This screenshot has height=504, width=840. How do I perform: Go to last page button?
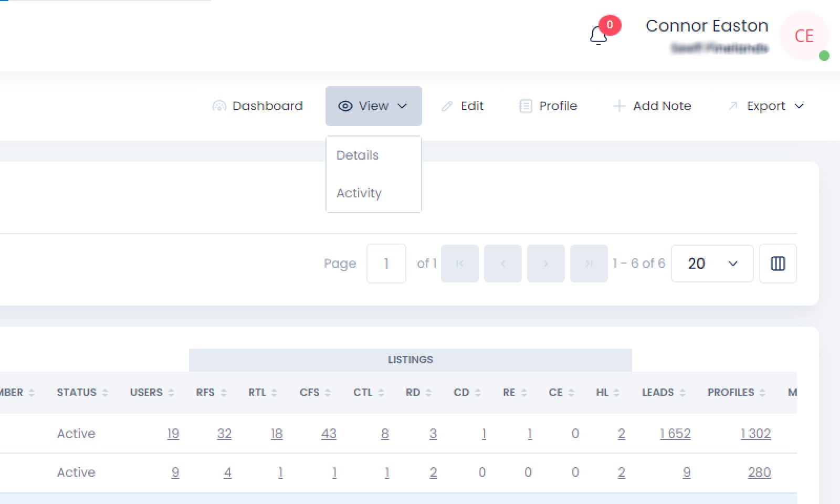(589, 264)
